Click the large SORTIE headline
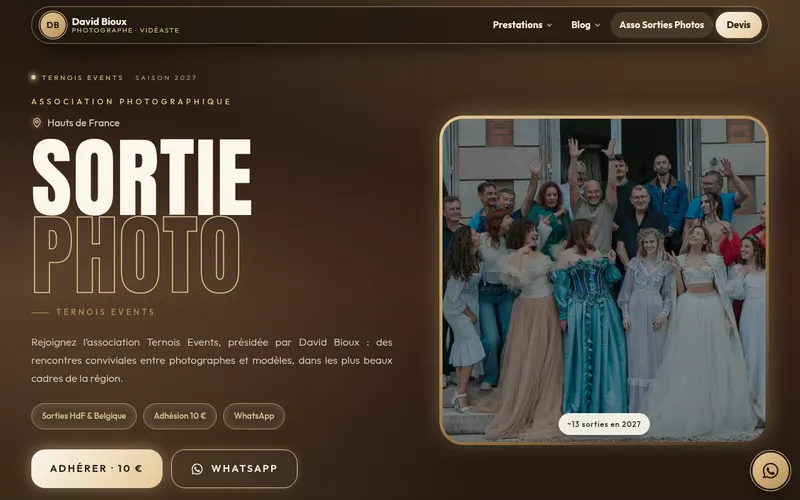Viewport: 800px width, 500px height. (142, 177)
